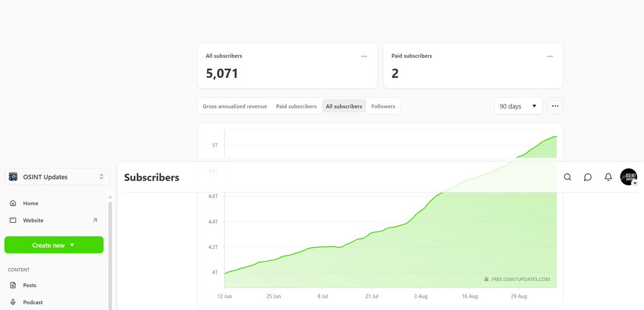
Task: Switch to Gross annualized revenue tab
Action: pyautogui.click(x=235, y=106)
